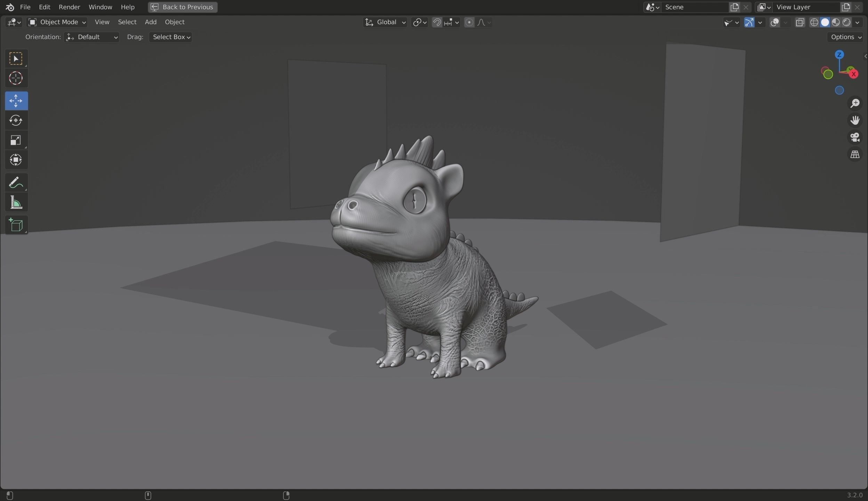Open the Object Mode dropdown
Viewport: 868px width, 501px height.
(x=57, y=22)
